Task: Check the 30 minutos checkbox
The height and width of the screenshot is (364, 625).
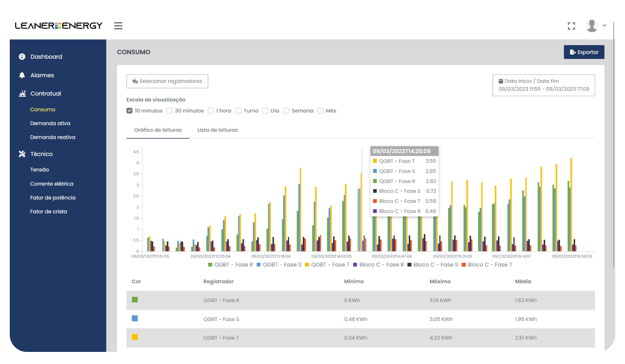Action: tap(169, 111)
